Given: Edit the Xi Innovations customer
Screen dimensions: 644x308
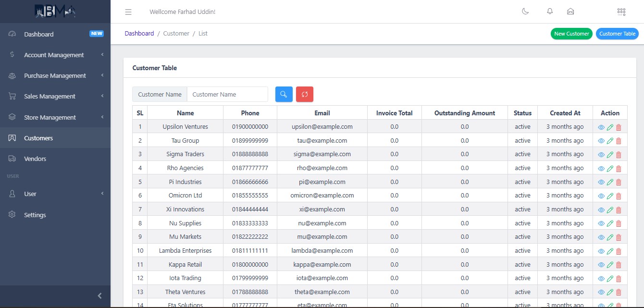Looking at the screenshot, I should coord(610,210).
